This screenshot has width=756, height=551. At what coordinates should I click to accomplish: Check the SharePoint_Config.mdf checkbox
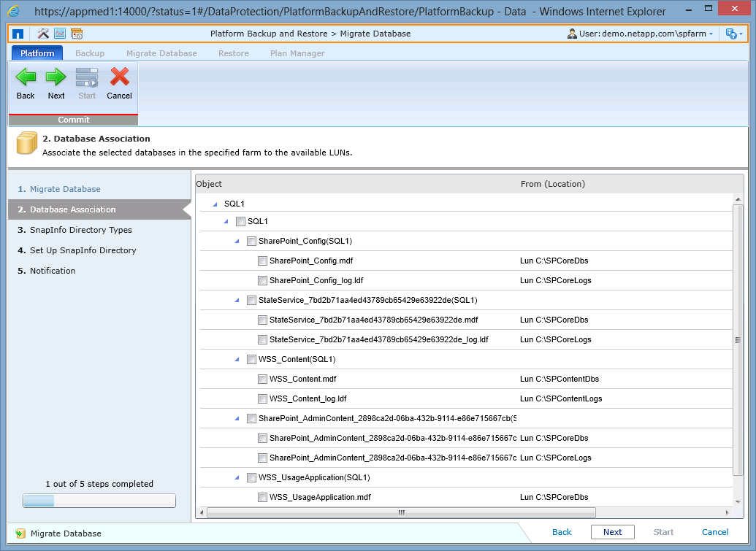click(x=263, y=261)
